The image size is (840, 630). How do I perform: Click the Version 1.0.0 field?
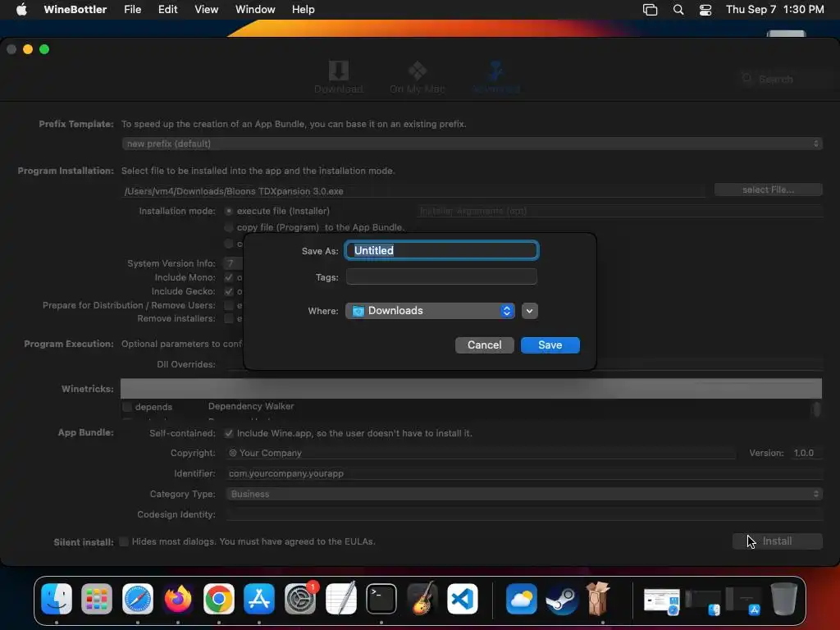pos(806,453)
